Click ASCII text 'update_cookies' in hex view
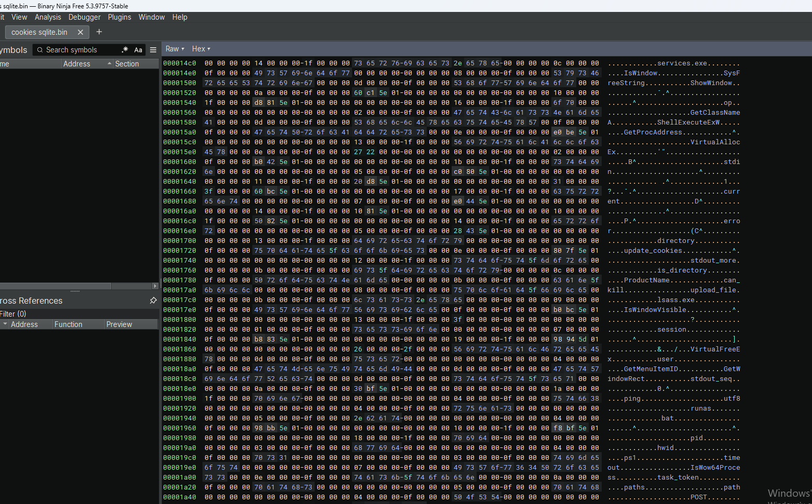This screenshot has height=504, width=812. click(x=653, y=251)
